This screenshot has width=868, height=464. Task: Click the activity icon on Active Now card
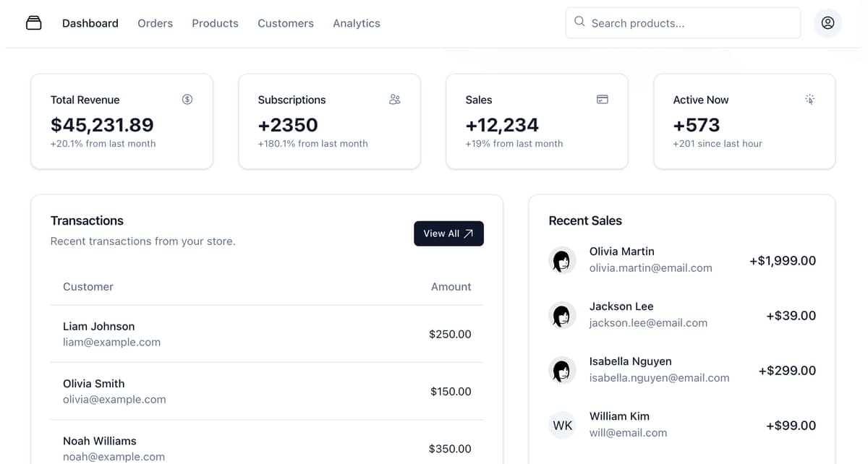(x=810, y=99)
